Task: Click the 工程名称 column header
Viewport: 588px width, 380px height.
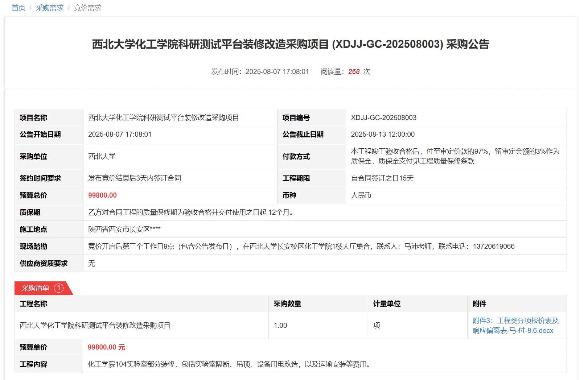Action: pyautogui.click(x=33, y=304)
